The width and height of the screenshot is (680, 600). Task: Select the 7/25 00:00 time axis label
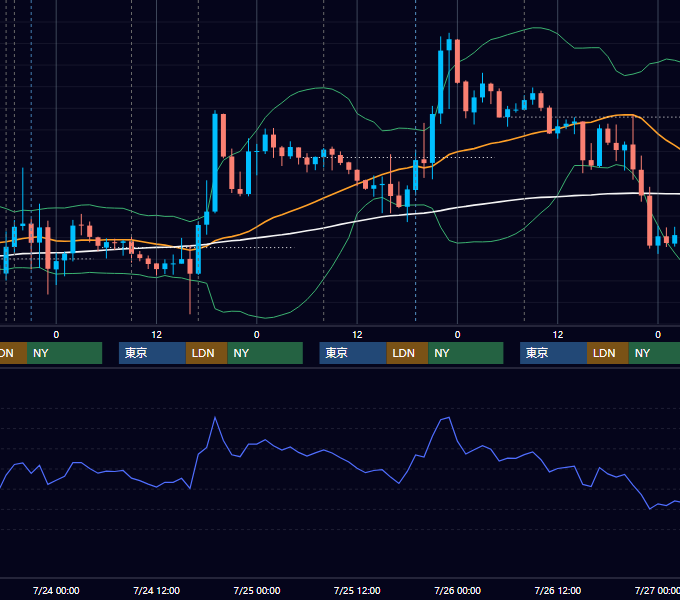(257, 590)
